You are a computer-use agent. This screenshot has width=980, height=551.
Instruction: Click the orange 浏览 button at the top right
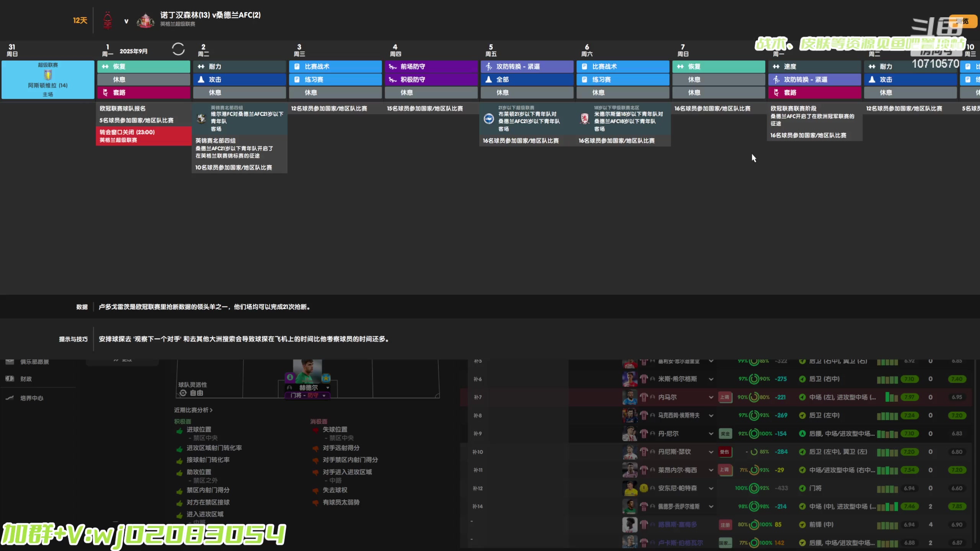pyautogui.click(x=962, y=21)
